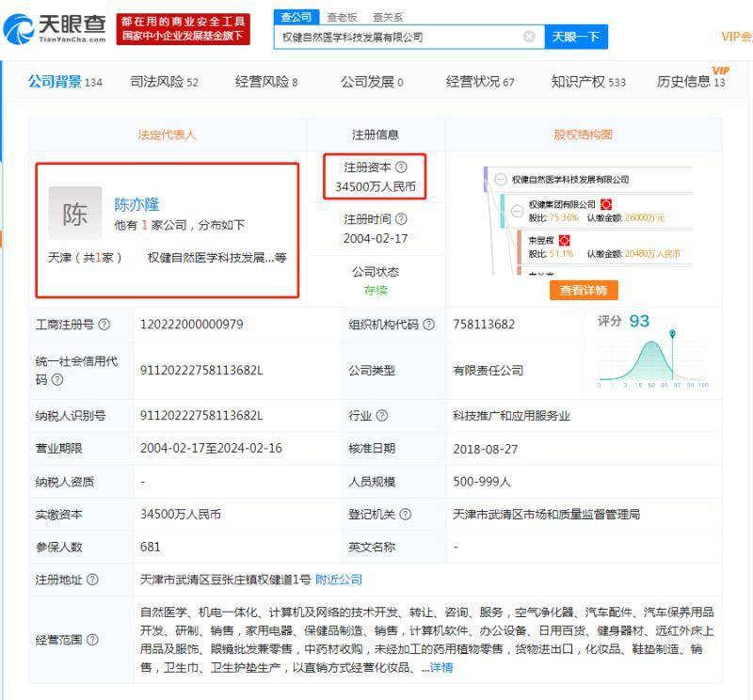753x700 pixels.
Task: Click the help icon beside 注册地址
Action: tap(92, 580)
